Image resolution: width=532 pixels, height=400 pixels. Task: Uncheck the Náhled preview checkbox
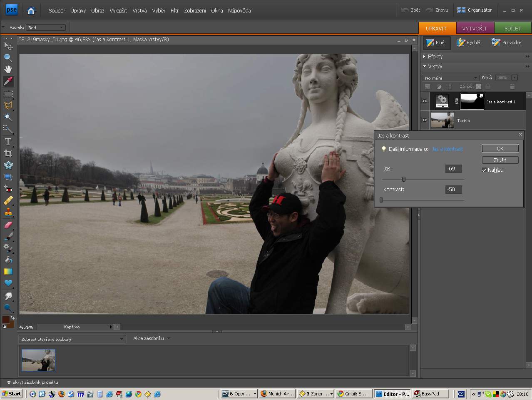(484, 170)
